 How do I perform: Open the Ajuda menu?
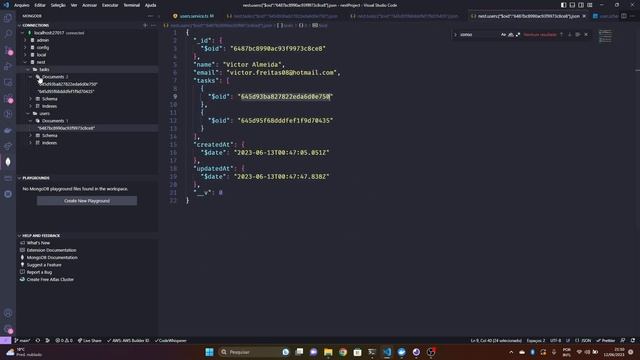pos(150,5)
